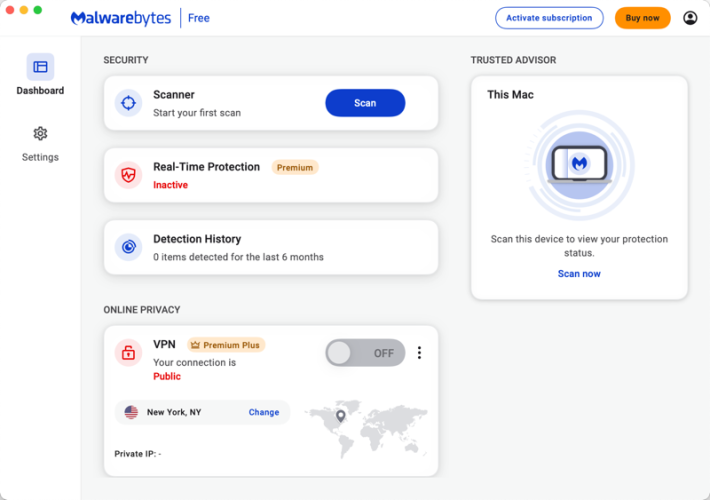Click the Real-Time Protection shield icon
710x500 pixels.
129,175
